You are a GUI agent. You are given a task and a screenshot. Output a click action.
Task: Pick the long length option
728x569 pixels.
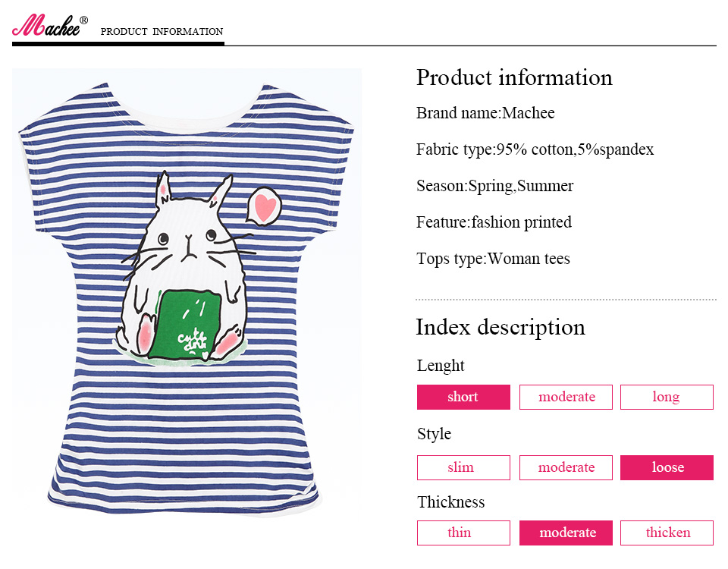click(x=667, y=397)
